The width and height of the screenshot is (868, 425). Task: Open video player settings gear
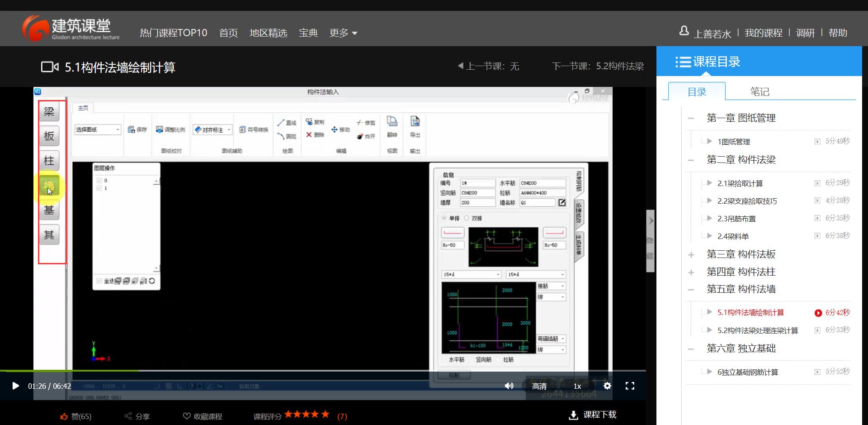click(x=607, y=386)
